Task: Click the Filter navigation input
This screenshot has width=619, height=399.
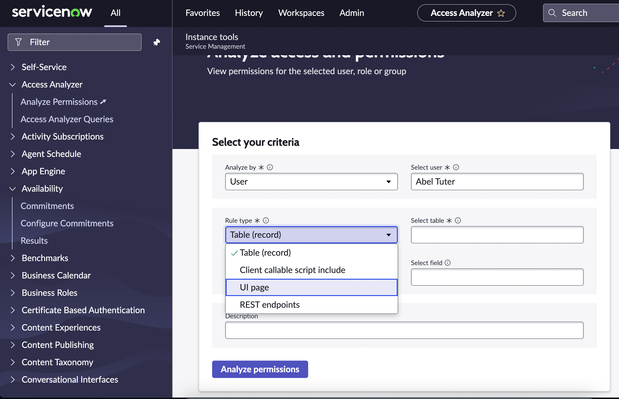Action: (x=74, y=42)
